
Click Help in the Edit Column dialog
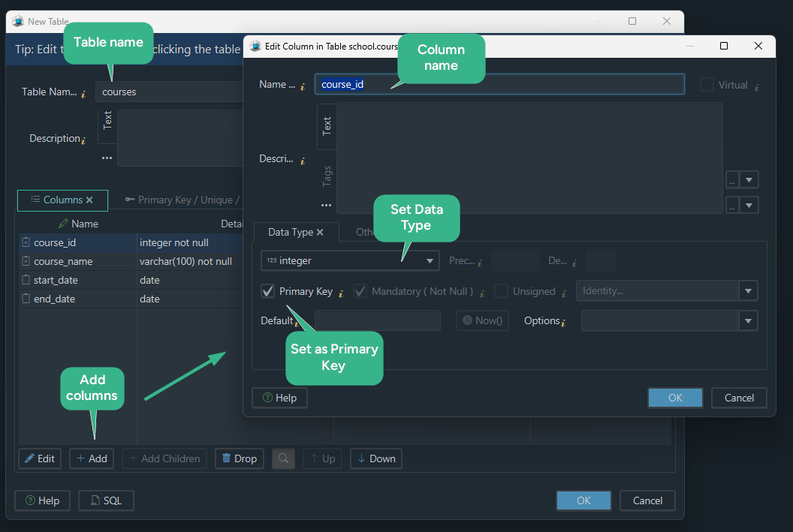(x=279, y=398)
